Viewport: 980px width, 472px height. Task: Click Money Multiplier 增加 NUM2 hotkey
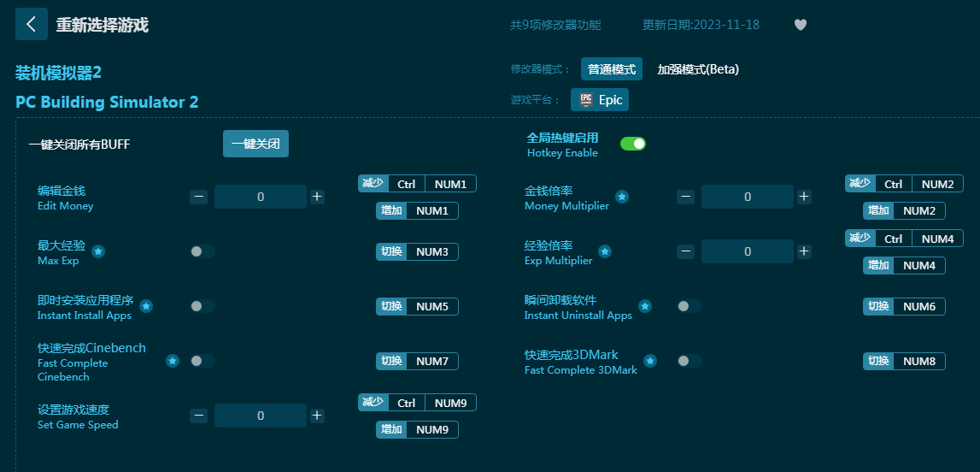(x=904, y=210)
